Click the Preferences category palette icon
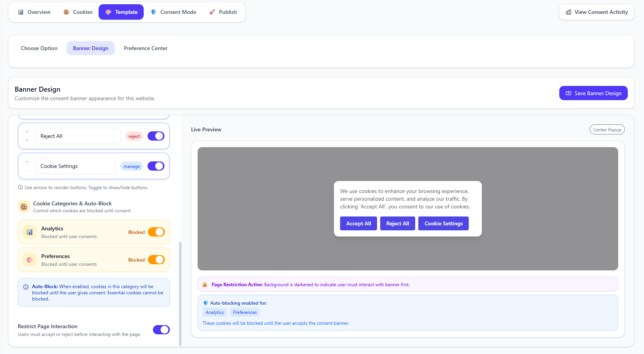 pos(30,260)
